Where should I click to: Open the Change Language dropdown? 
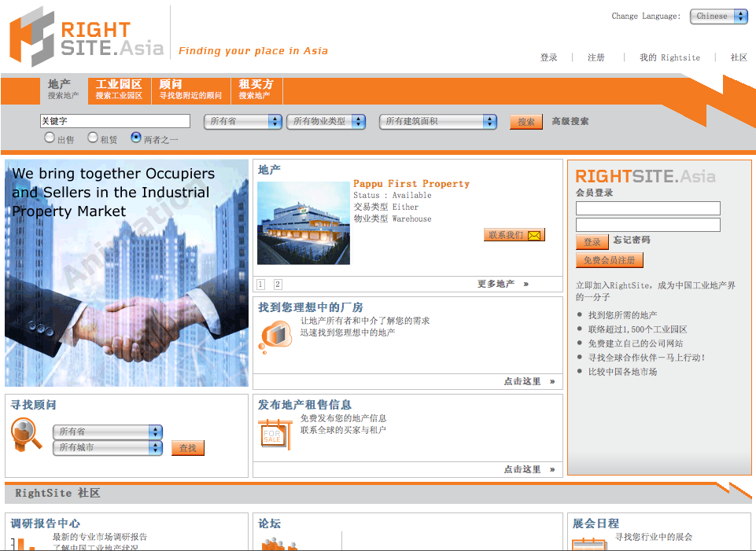pos(718,17)
